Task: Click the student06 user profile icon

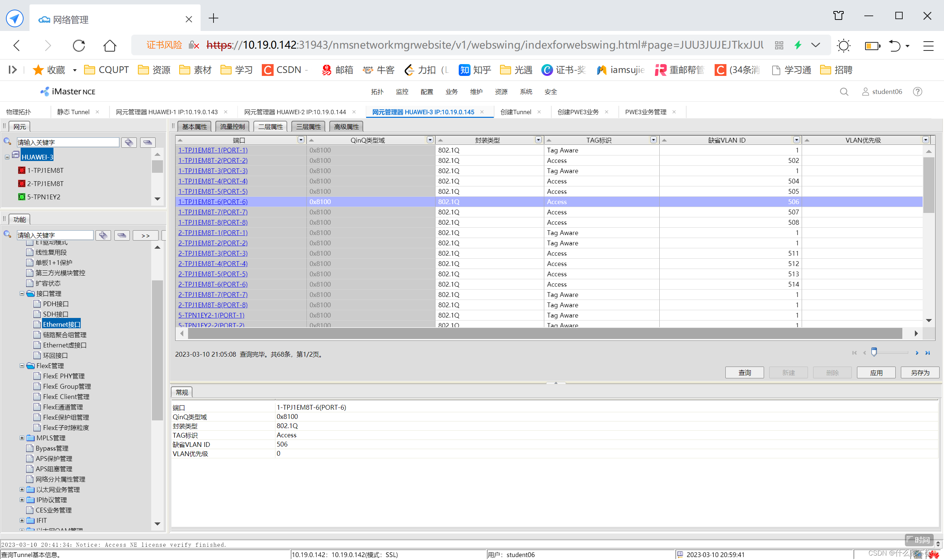Action: [x=865, y=92]
